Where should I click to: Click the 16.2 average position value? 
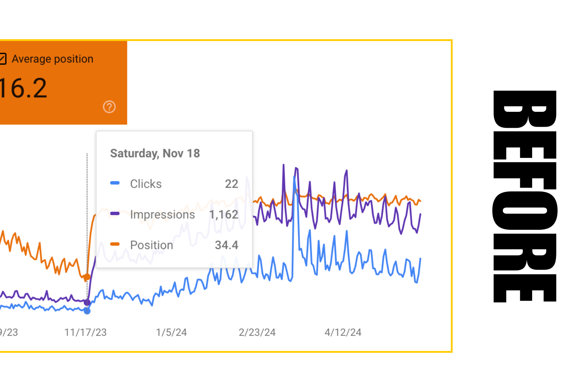[24, 88]
